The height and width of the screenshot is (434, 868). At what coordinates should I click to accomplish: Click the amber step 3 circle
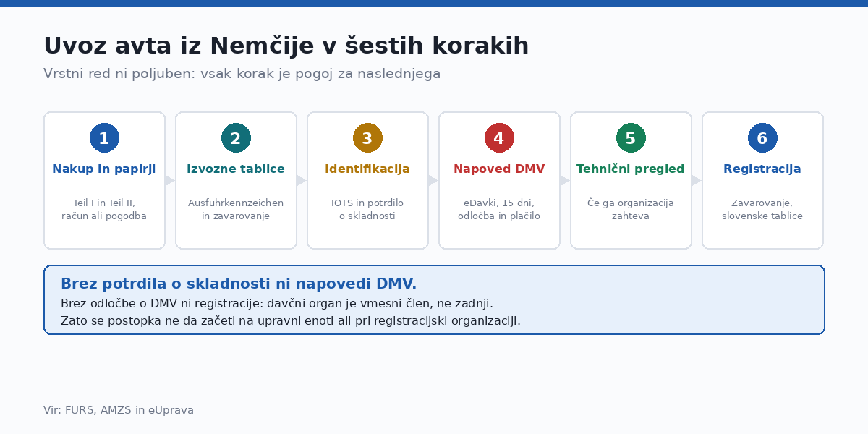coord(367,138)
